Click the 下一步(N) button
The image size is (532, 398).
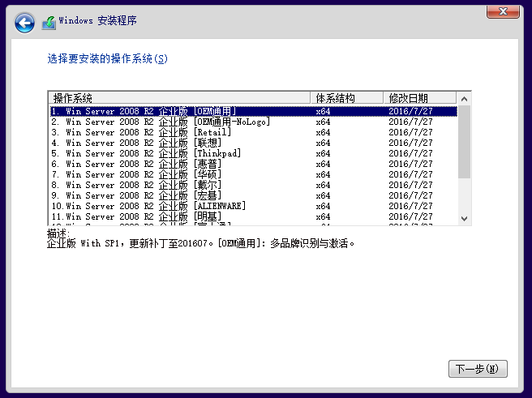coord(478,369)
